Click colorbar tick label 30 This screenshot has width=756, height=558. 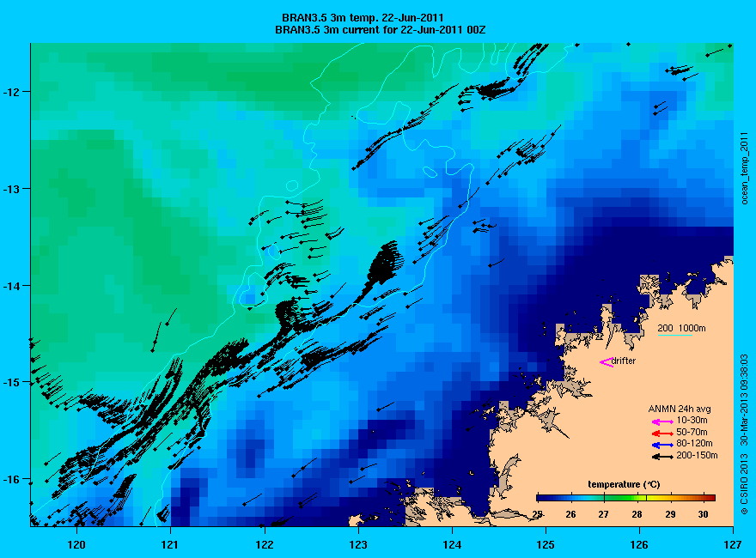coord(703,514)
